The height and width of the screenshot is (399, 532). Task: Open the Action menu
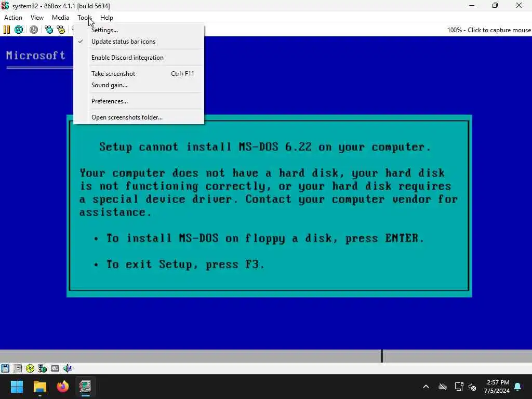(x=13, y=18)
